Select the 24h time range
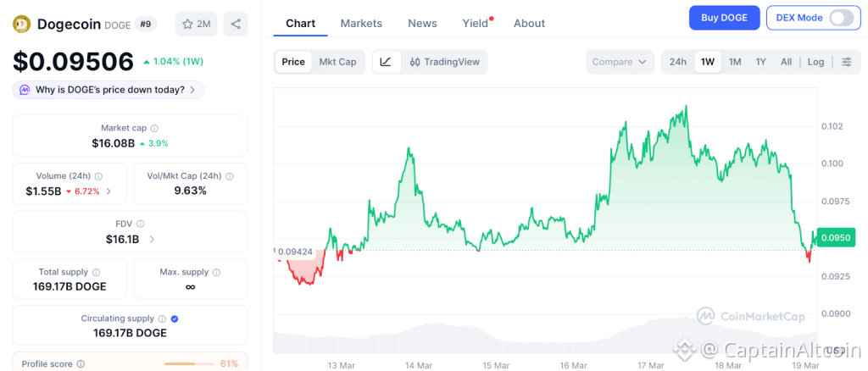The width and height of the screenshot is (868, 371). coord(678,62)
